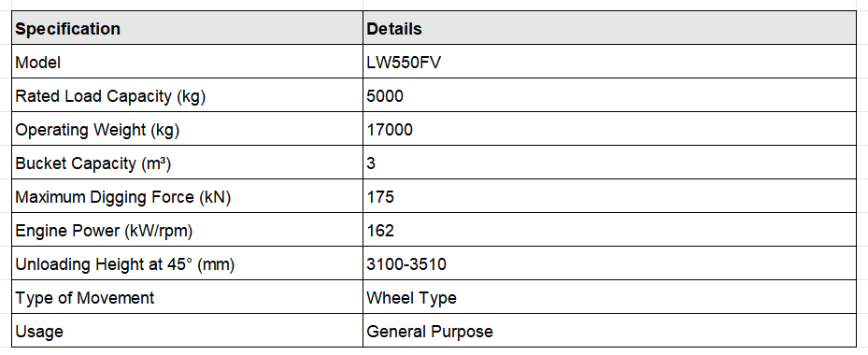Click the Model label cell
This screenshot has height=355, width=868.
click(187, 62)
